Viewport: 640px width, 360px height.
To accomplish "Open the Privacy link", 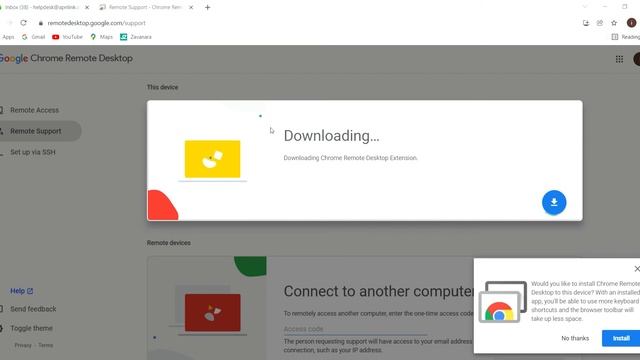I will (23, 345).
